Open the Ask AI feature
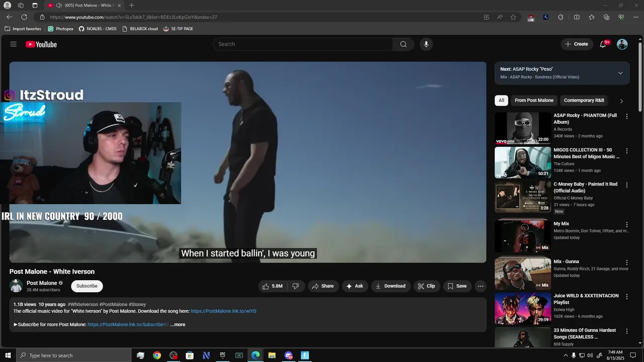The height and width of the screenshot is (362, 644). pyautogui.click(x=355, y=286)
